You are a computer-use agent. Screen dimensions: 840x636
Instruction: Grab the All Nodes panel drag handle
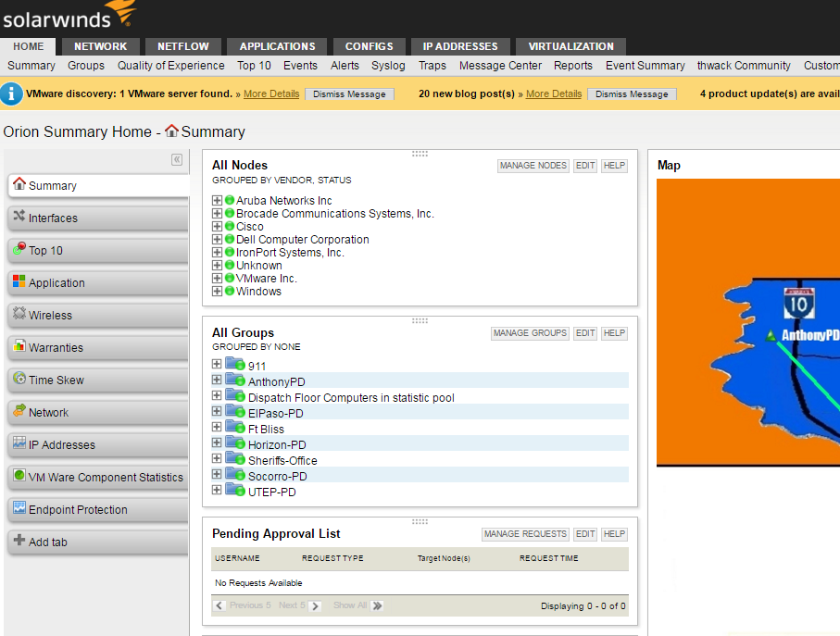click(x=420, y=154)
